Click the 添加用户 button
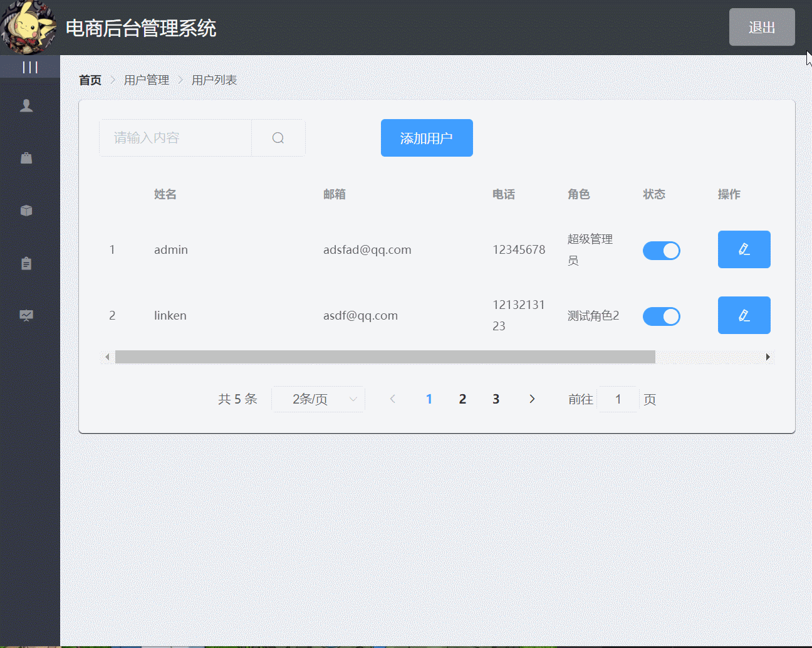The height and width of the screenshot is (648, 812). pyautogui.click(x=427, y=138)
